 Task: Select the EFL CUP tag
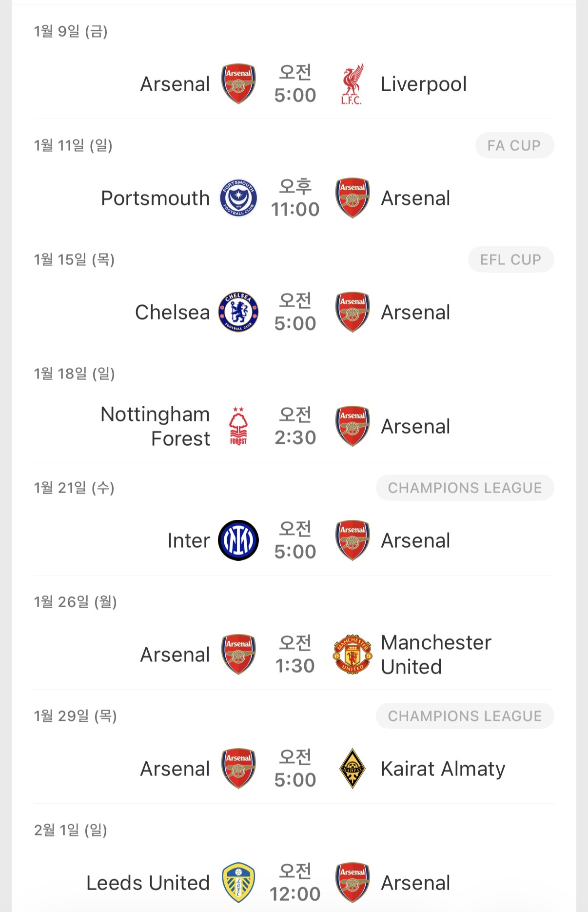510,259
